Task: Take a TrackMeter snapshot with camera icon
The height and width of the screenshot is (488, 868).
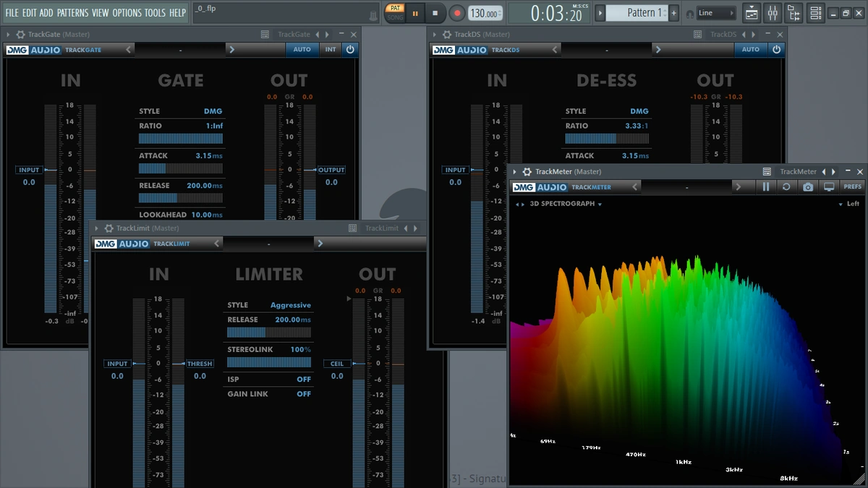Action: (808, 187)
